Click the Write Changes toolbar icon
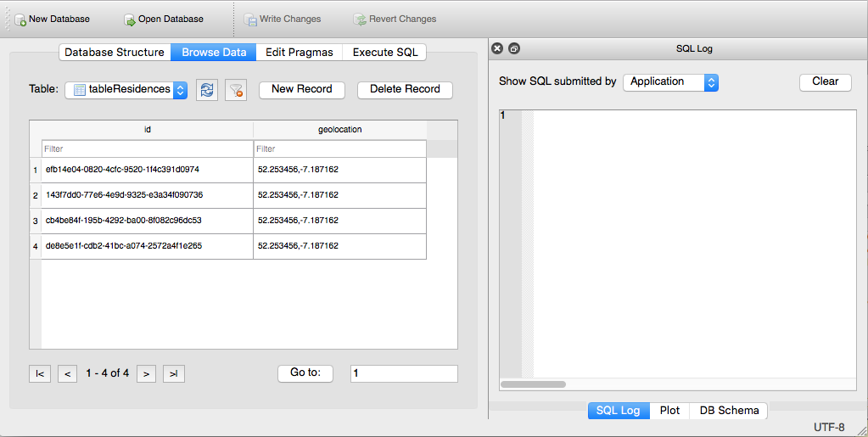The height and width of the screenshot is (437, 868). 250,20
